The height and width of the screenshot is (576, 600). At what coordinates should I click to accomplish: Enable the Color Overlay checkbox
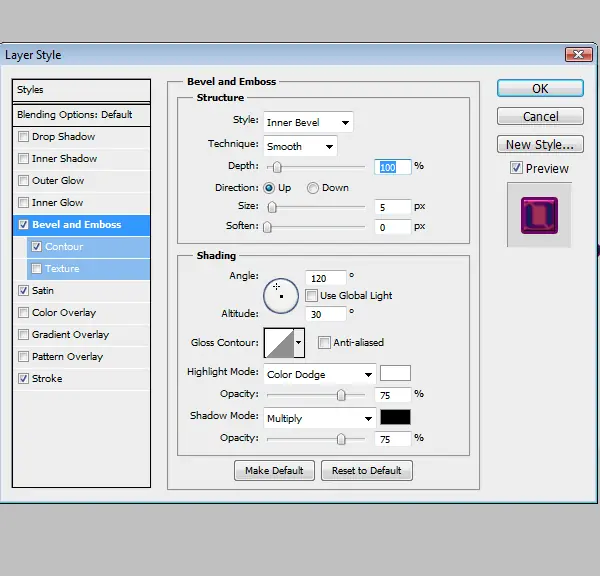(23, 313)
